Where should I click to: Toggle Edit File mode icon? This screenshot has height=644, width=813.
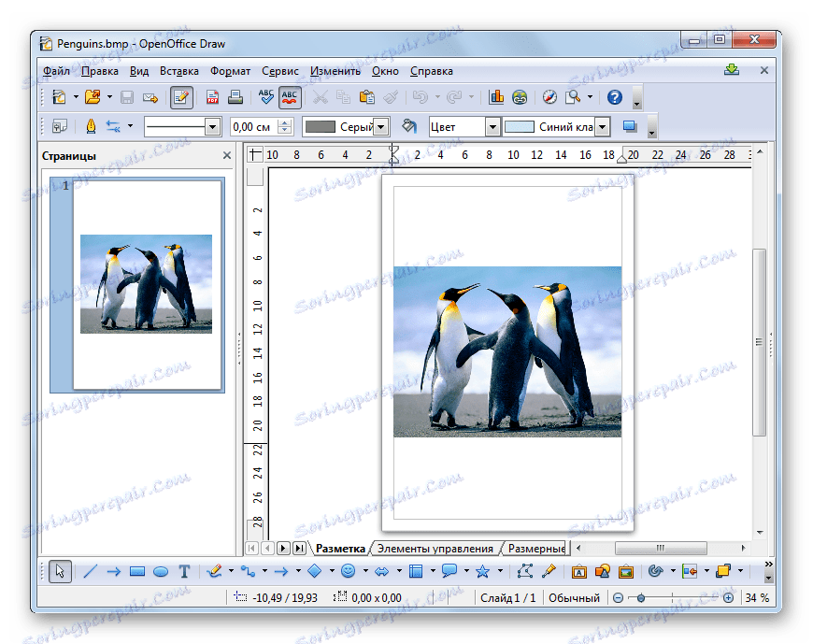[181, 97]
